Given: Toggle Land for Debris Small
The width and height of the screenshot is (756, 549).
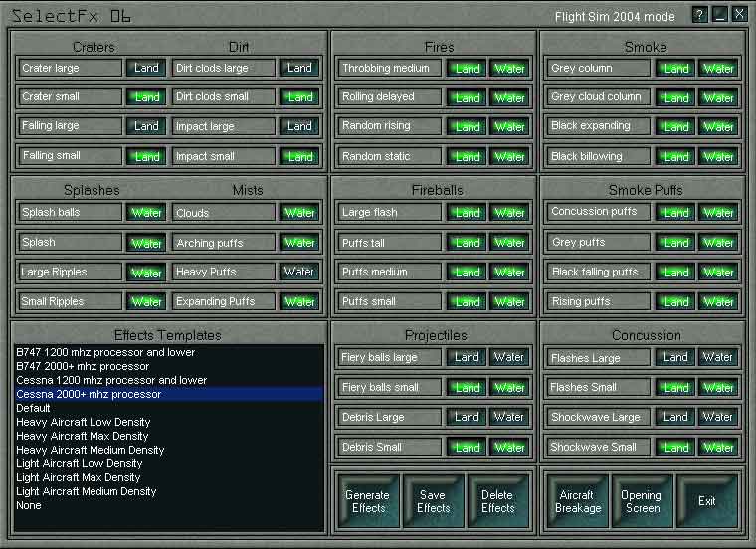Looking at the screenshot, I should [x=467, y=447].
